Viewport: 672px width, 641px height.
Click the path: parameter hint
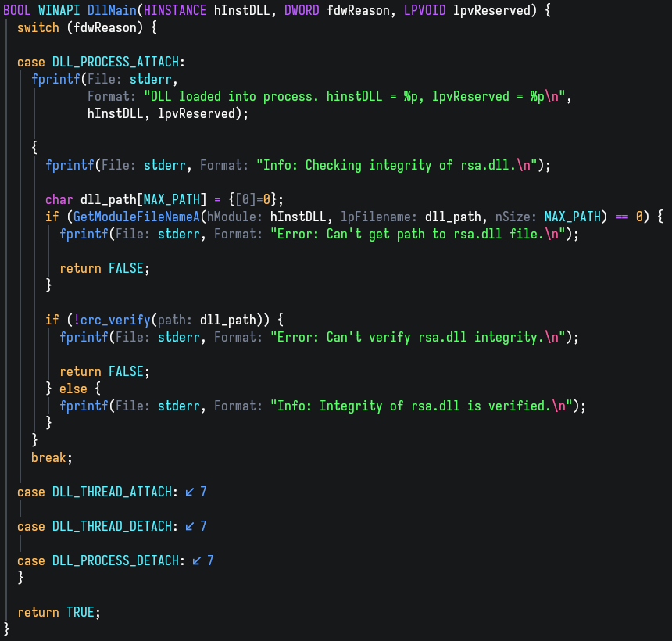pos(175,320)
